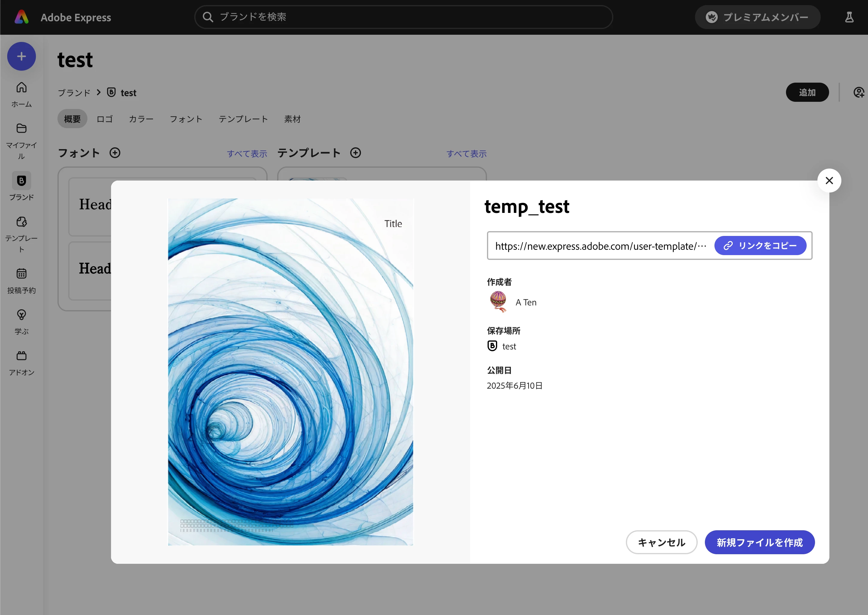Select the ブランド sidebar icon
The height and width of the screenshot is (615, 868).
22,181
